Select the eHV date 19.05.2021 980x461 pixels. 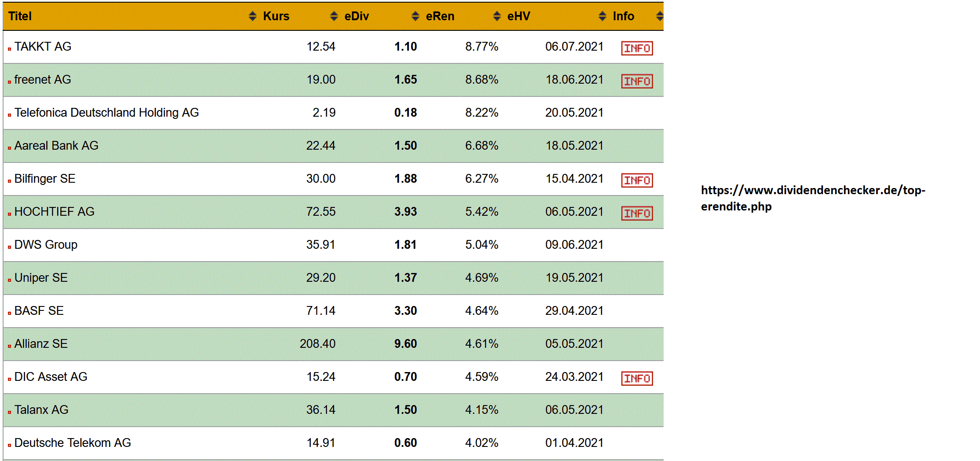coord(574,278)
